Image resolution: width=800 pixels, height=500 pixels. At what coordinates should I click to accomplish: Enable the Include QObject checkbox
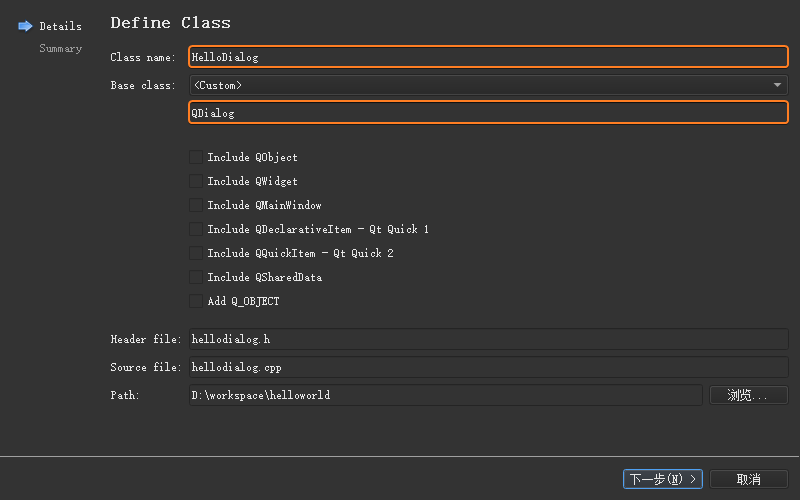coord(195,157)
